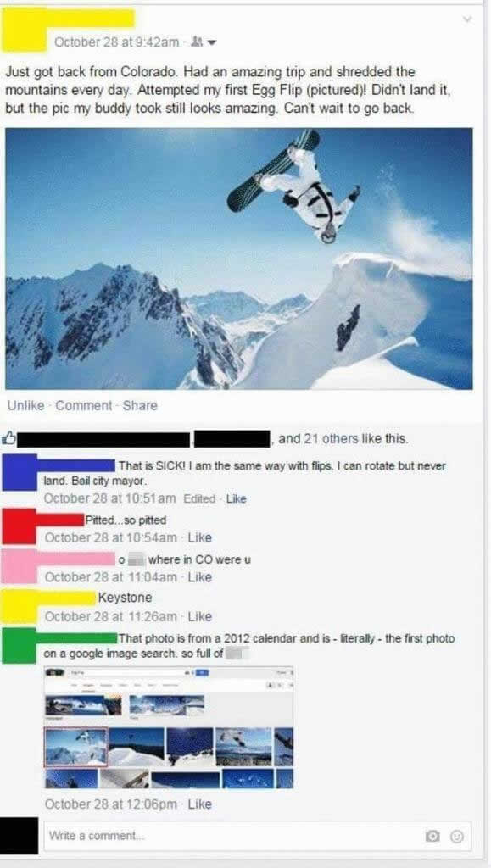
Task: Like the 2012 calendar photo comment
Action: coord(200,804)
